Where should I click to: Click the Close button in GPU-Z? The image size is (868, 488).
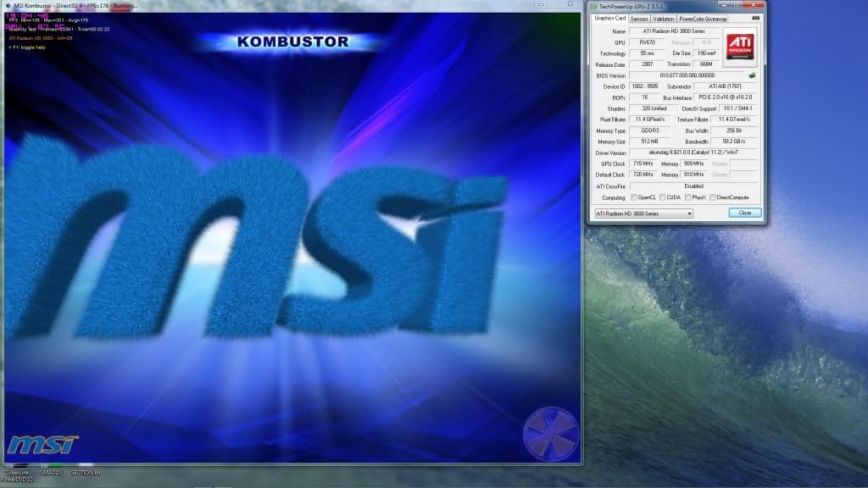(744, 213)
